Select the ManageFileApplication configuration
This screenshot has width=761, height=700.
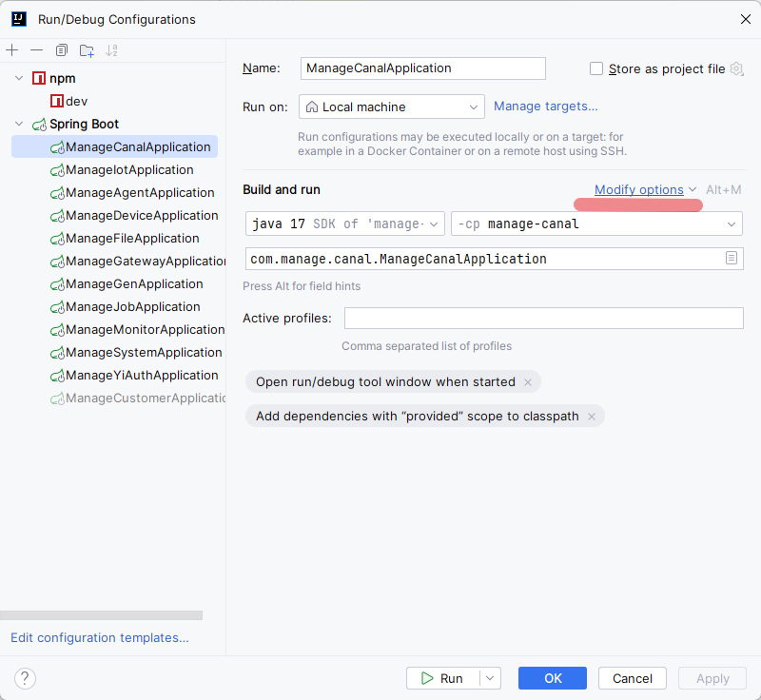click(125, 238)
